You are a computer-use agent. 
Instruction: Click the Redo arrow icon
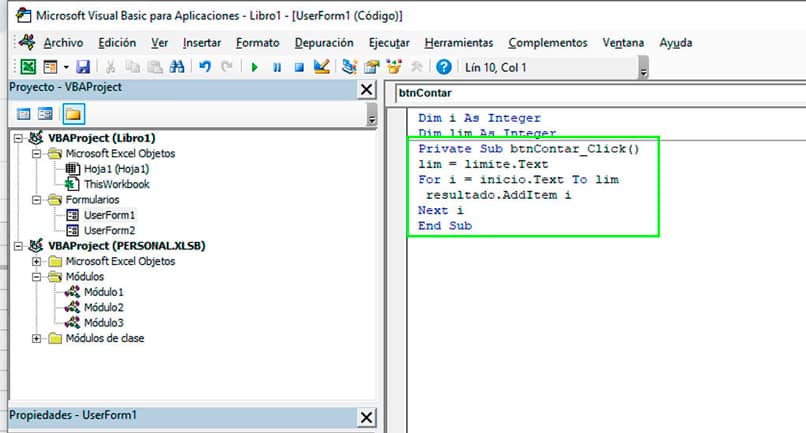[227, 67]
